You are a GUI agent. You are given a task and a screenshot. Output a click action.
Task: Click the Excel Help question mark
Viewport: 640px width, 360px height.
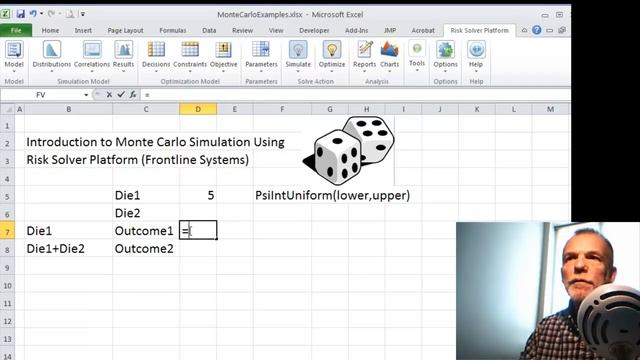(536, 30)
